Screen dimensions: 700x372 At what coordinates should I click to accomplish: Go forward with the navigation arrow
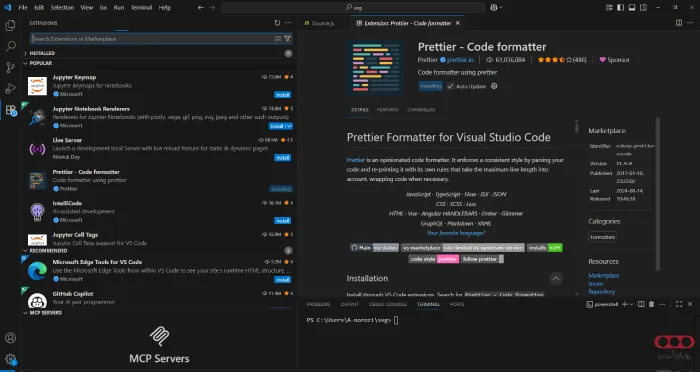pos(212,8)
